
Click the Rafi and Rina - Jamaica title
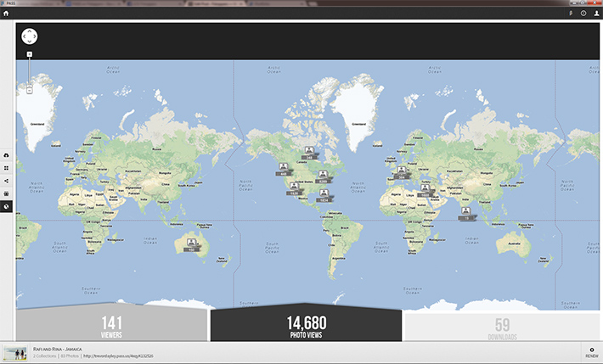[x=57, y=349]
